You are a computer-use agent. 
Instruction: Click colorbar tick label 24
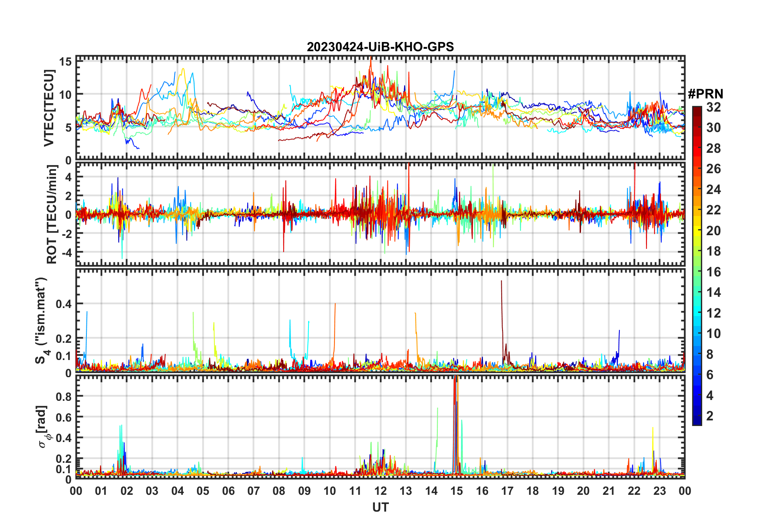tap(713, 190)
